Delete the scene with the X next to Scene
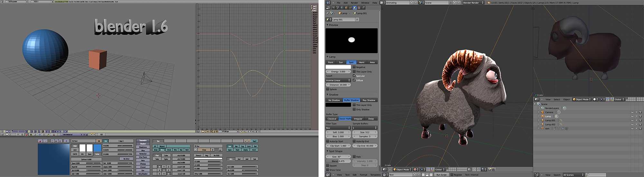The height and width of the screenshot is (177, 644). [x=459, y=3]
